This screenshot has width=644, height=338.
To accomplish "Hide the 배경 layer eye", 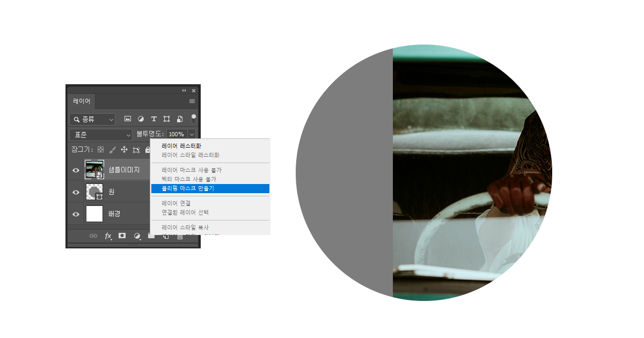I will [76, 214].
